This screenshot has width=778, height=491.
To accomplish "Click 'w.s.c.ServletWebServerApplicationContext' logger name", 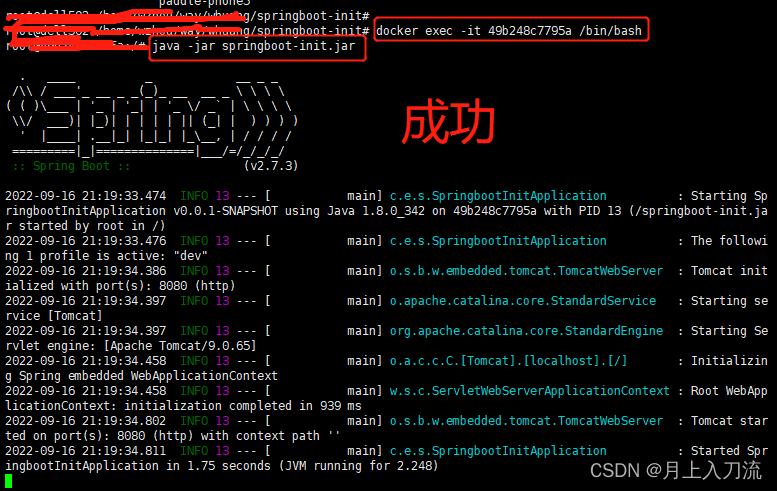I will tap(529, 391).
